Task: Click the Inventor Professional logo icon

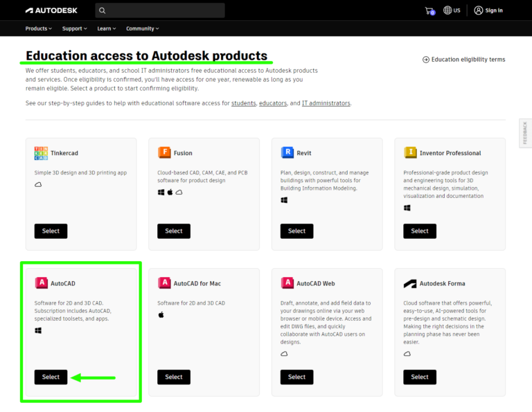Action: [x=410, y=152]
